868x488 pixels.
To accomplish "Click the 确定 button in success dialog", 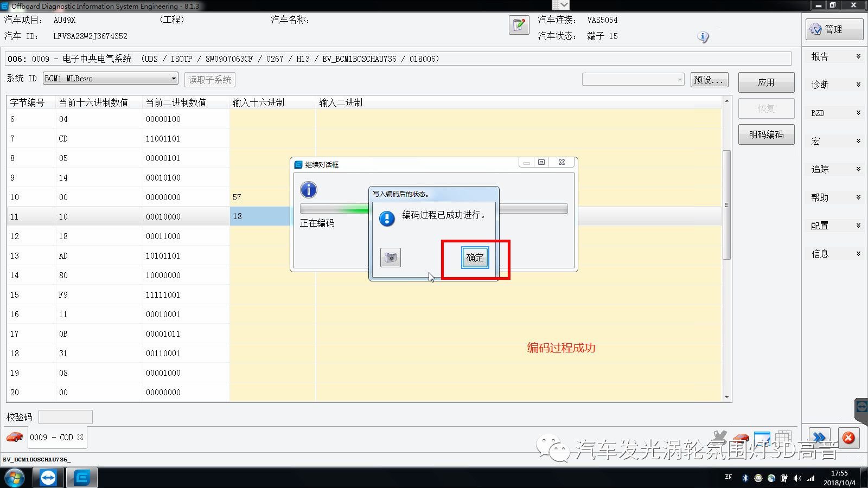I will coord(475,258).
